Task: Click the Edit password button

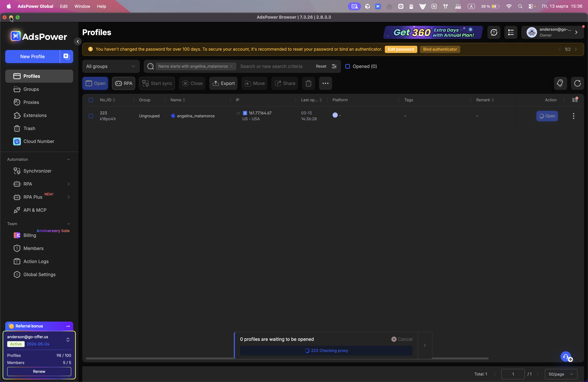Action: coord(400,49)
